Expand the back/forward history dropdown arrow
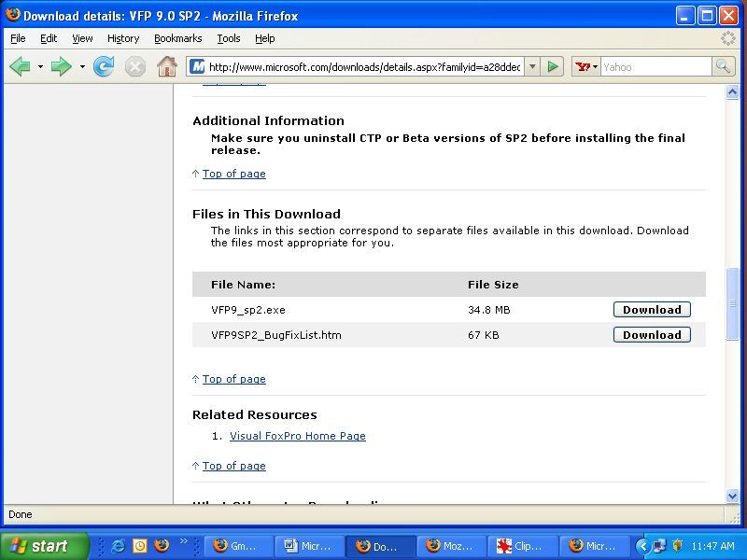 coord(82,66)
